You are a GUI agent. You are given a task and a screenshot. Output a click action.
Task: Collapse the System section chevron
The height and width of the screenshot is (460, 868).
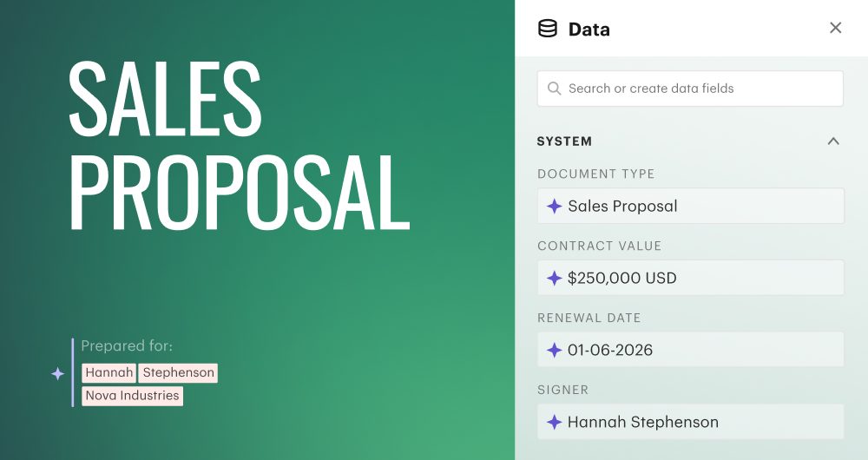pyautogui.click(x=833, y=141)
